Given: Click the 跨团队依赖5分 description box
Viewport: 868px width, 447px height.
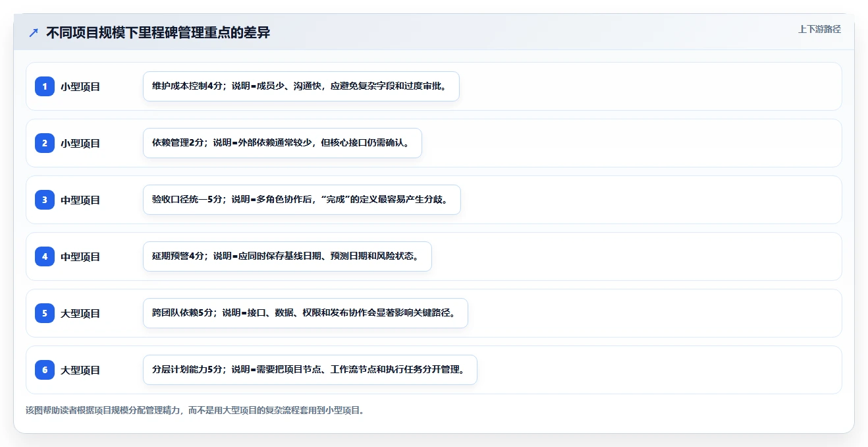Looking at the screenshot, I should point(305,313).
